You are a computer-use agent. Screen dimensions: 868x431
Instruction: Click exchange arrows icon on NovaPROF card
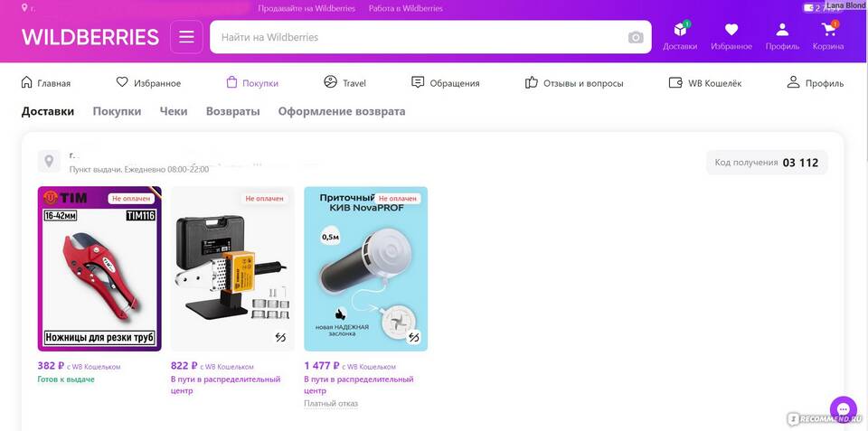(413, 337)
